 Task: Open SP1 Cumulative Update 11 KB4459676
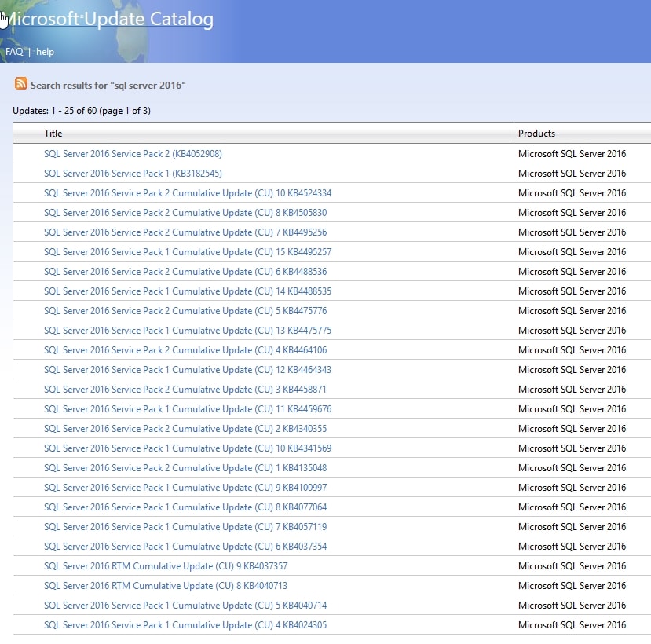point(188,409)
